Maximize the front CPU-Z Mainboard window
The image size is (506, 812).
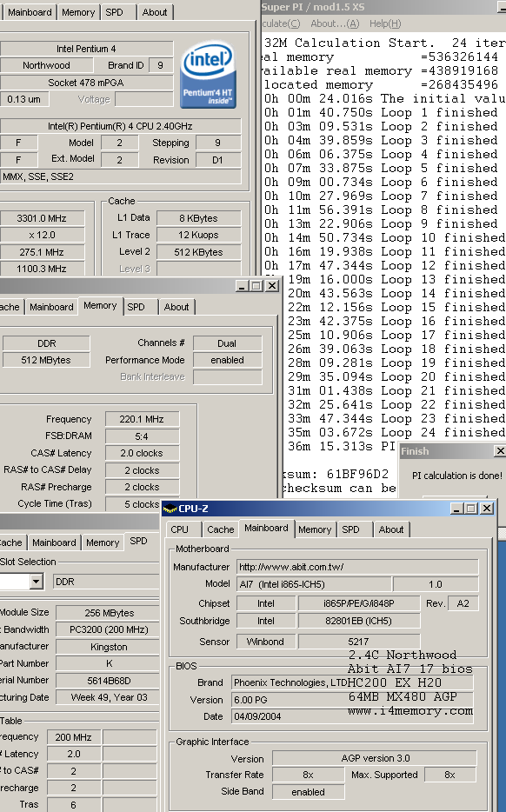point(470,509)
